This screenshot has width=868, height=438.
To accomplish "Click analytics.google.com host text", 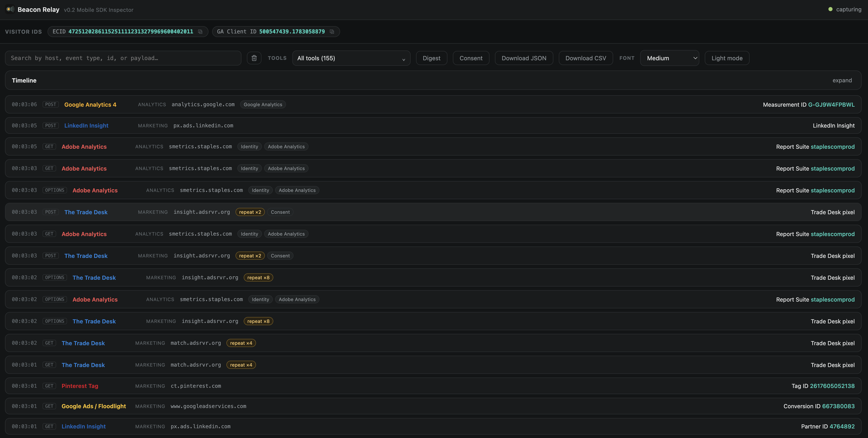I will pos(203,105).
